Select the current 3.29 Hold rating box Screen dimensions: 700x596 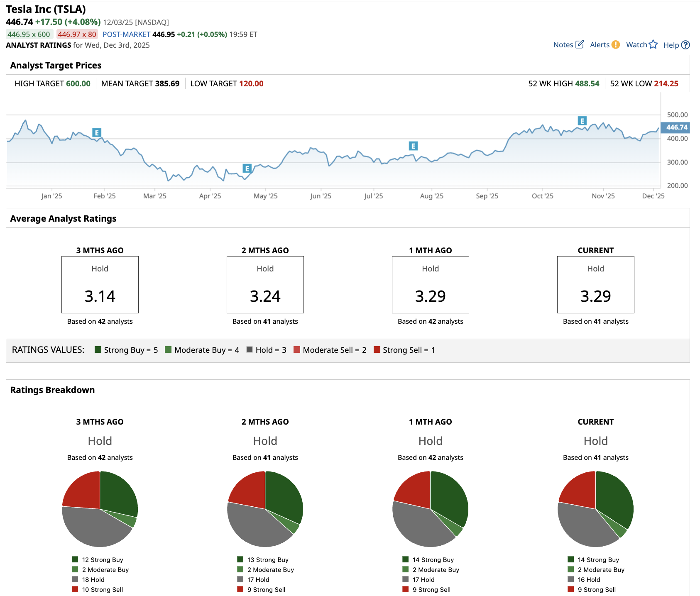[x=595, y=285]
